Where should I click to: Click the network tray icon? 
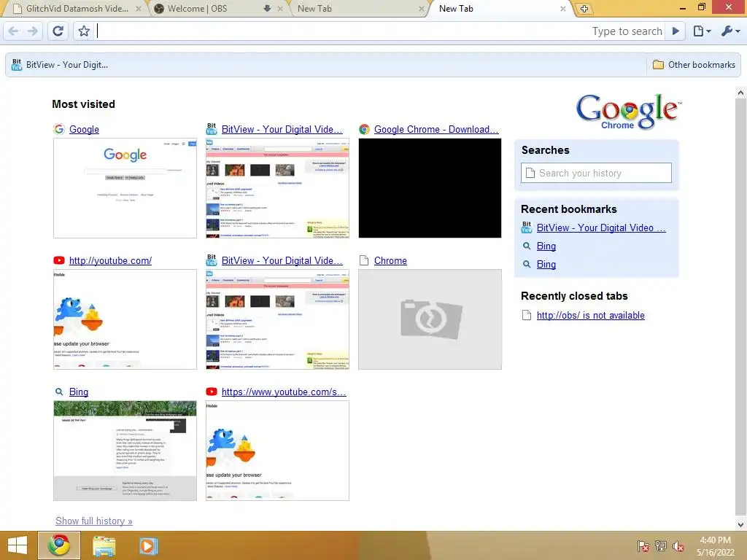click(x=660, y=546)
